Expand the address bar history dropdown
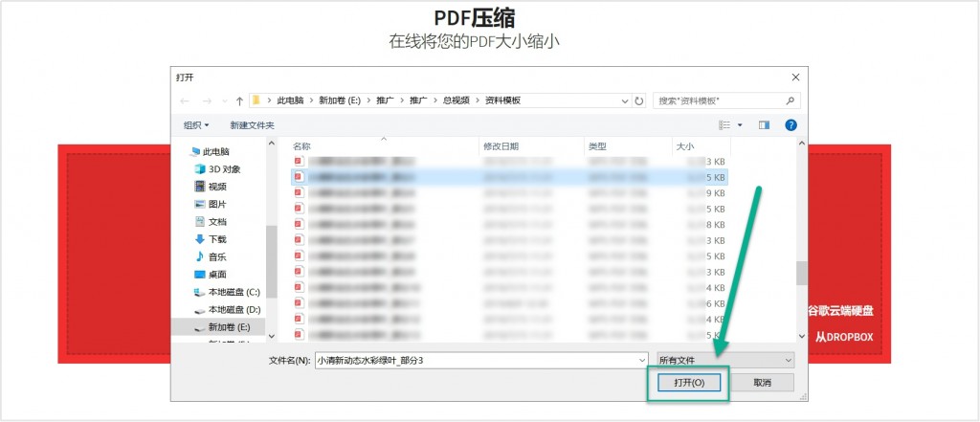The image size is (980, 422). [x=626, y=100]
